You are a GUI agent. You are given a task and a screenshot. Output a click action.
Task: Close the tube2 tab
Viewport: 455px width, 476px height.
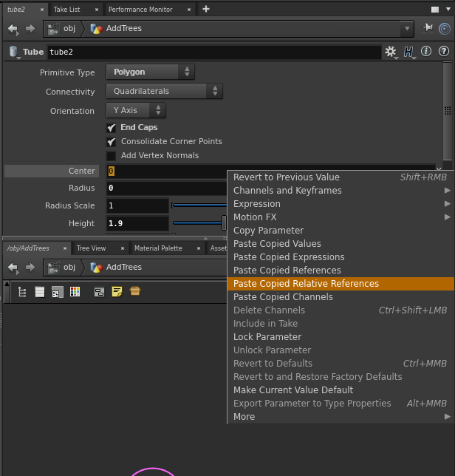(42, 10)
